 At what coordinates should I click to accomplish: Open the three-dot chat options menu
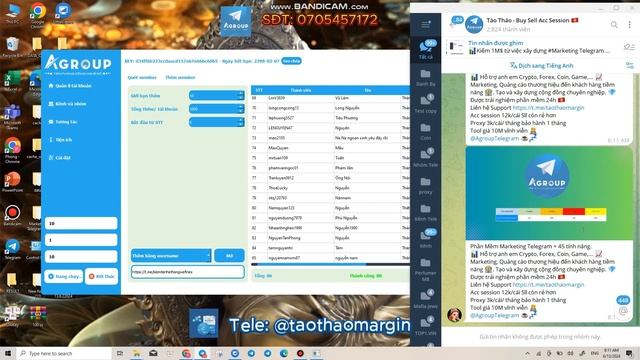tap(629, 24)
